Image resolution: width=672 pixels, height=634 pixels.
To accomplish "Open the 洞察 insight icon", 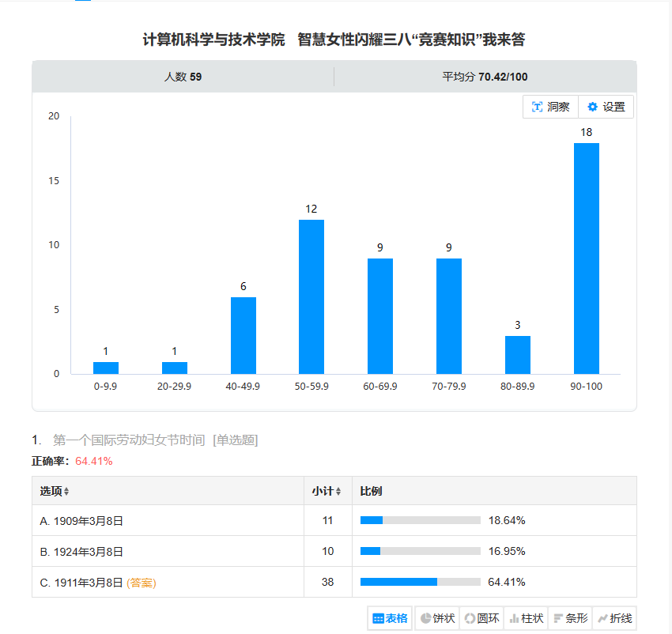I will [538, 107].
